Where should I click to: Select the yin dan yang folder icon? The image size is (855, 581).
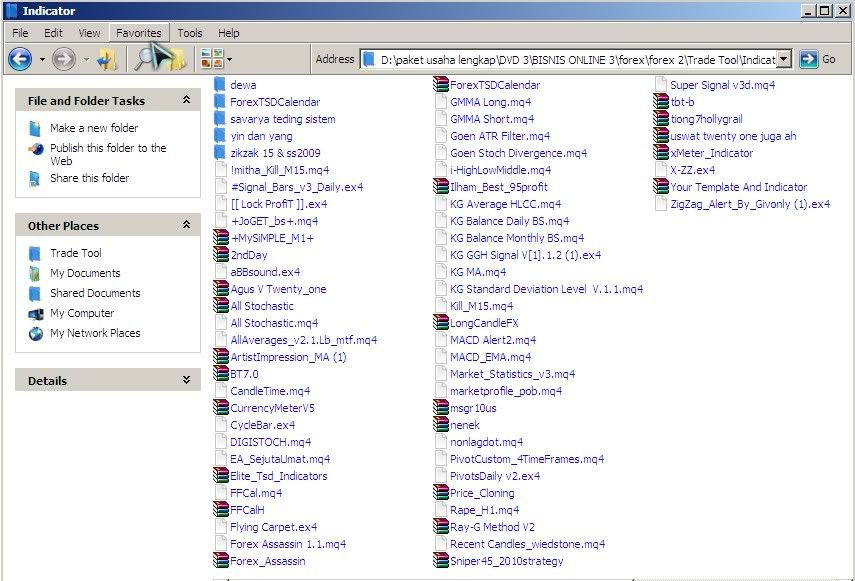220,136
